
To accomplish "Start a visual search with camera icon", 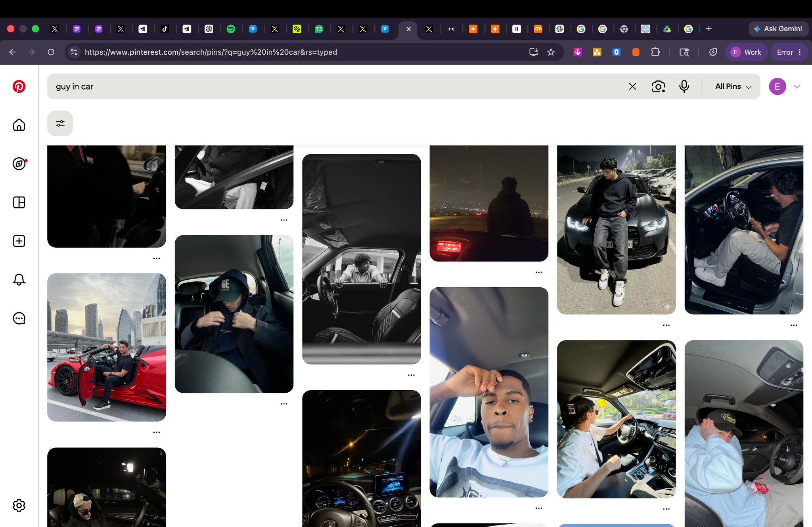I will point(658,86).
